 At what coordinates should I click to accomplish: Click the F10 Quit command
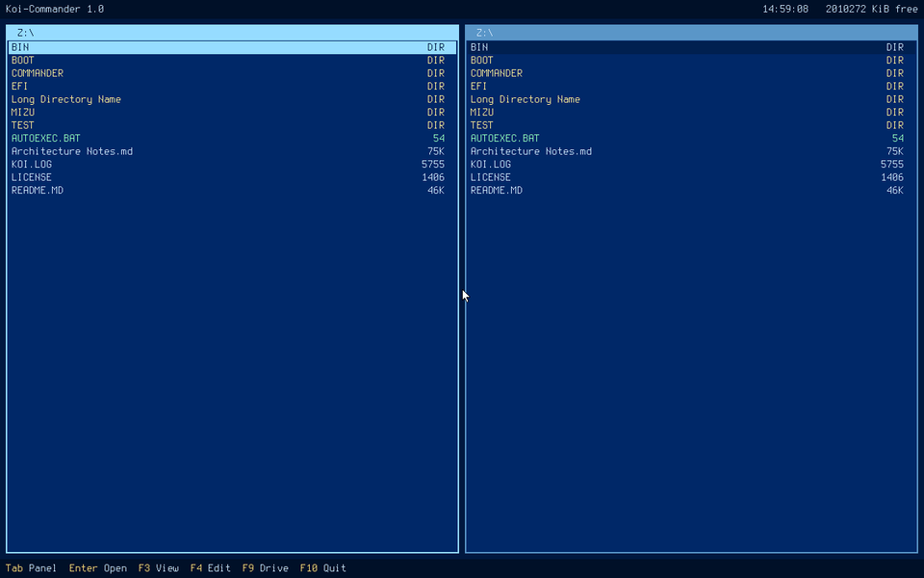click(x=323, y=568)
